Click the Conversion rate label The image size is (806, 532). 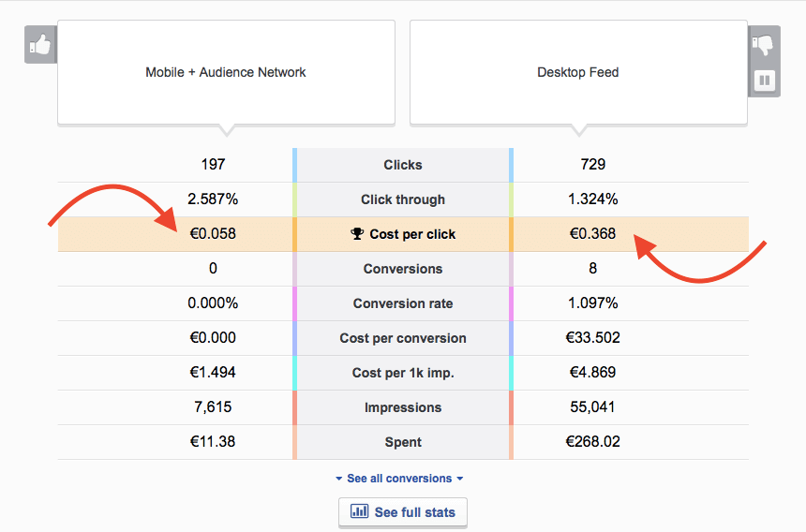click(x=403, y=303)
